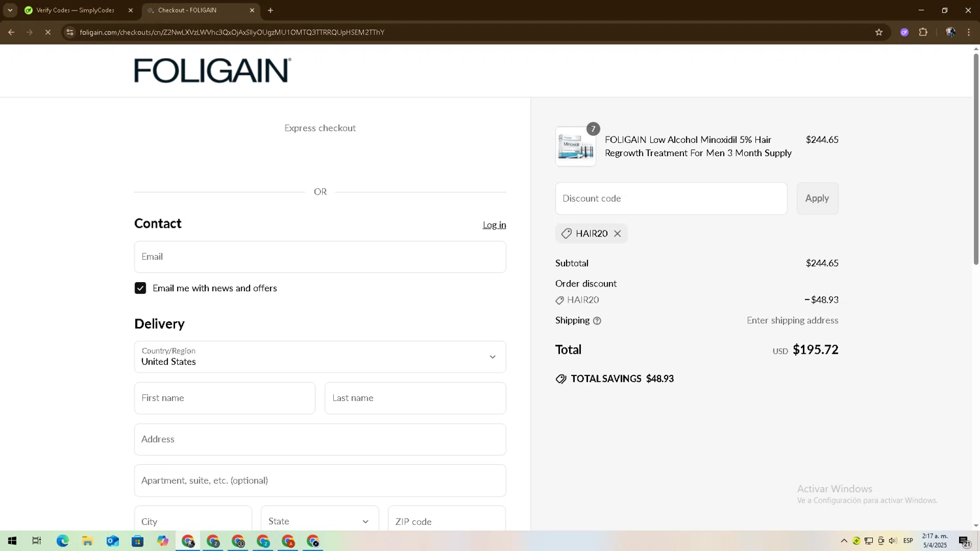
Task: Open Outlook from the taskbar
Action: tap(112, 541)
